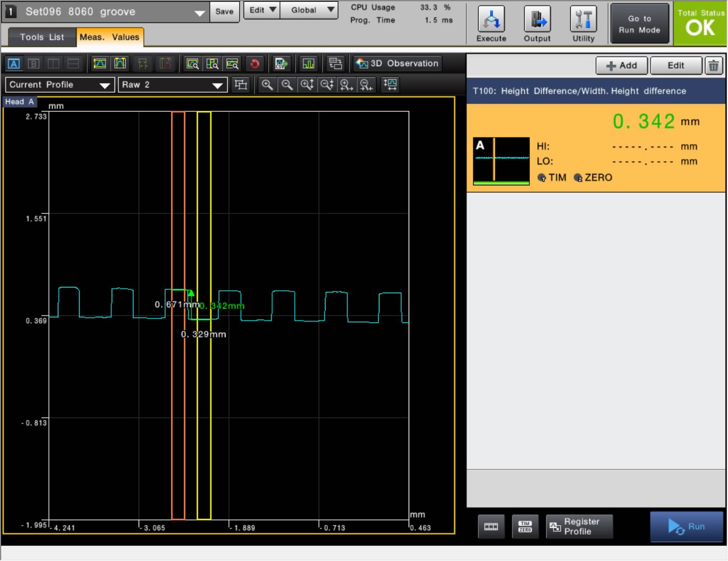Click the red reset rotation icon
The height and width of the screenshot is (561, 728).
pyautogui.click(x=255, y=63)
